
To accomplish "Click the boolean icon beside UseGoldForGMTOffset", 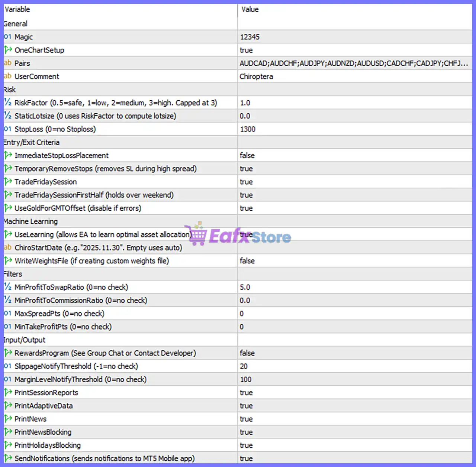I will pyautogui.click(x=8, y=208).
